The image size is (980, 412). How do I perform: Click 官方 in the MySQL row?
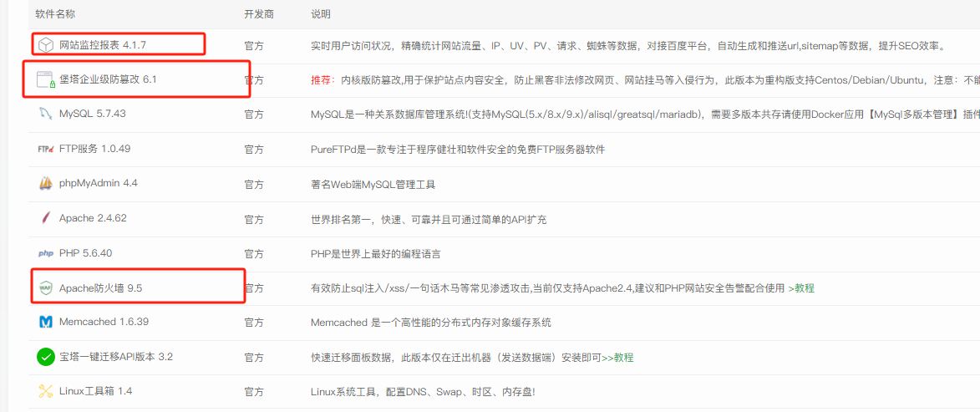pos(254,114)
